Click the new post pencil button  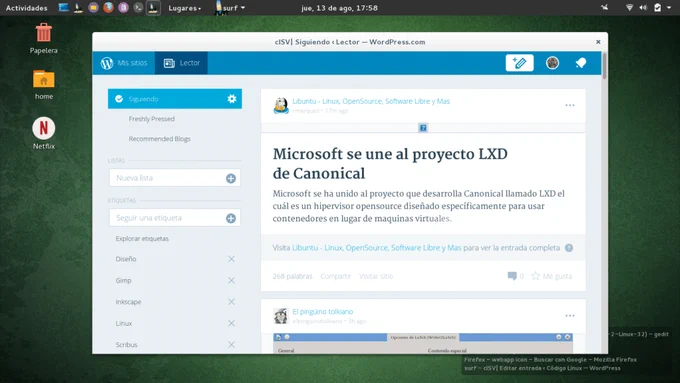pos(519,63)
